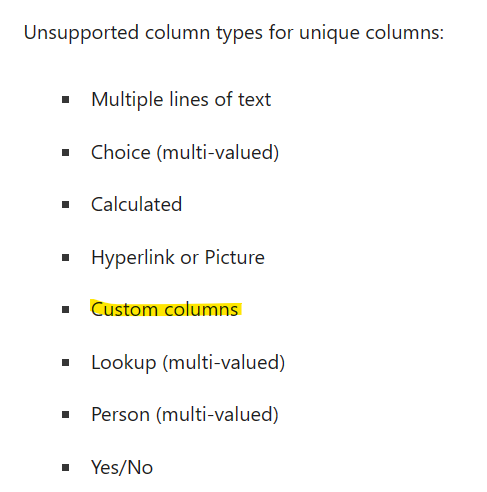487x492 pixels.
Task: Click the 'Yes/No' list item
Action: point(122,467)
